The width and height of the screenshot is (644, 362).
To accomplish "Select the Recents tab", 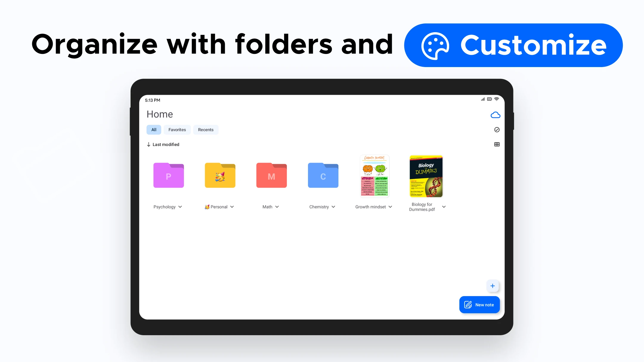I will click(206, 130).
